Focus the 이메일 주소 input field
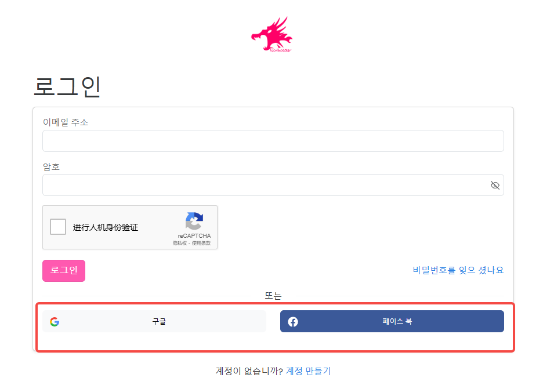Screen dimensions: 543x392 (x=273, y=141)
